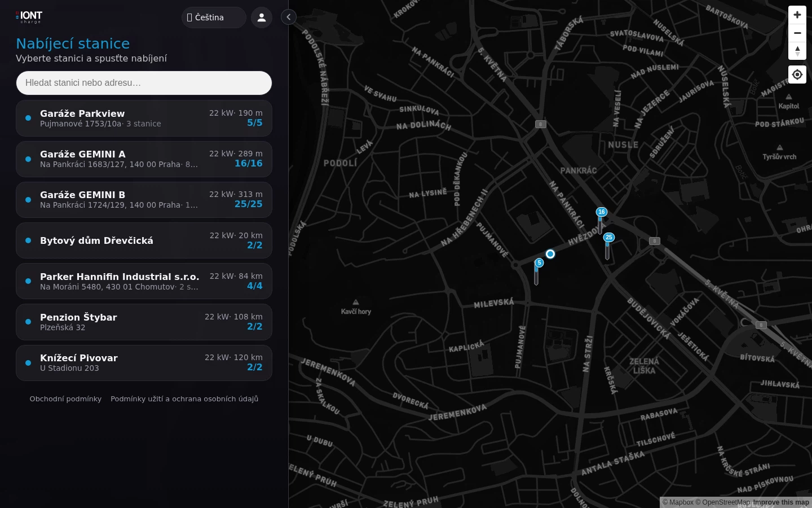The height and width of the screenshot is (508, 812).
Task: Open the OpenStreetMap attribution link
Action: coord(722,502)
